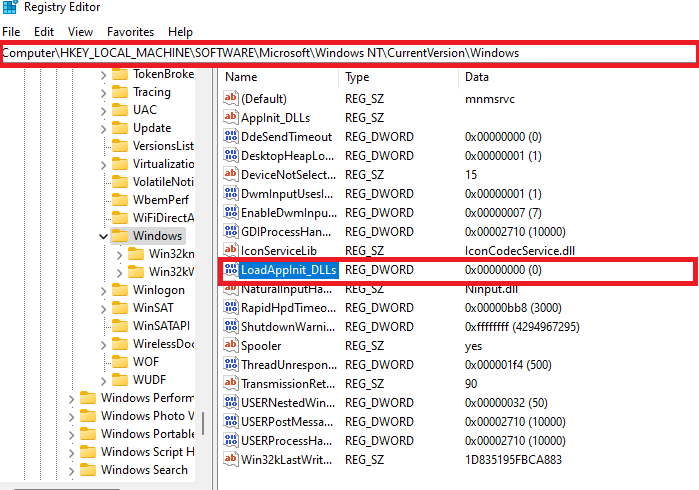This screenshot has width=699, height=490.
Task: Click the LoadAppInit_DLLs DWORD icon
Action: click(x=231, y=270)
